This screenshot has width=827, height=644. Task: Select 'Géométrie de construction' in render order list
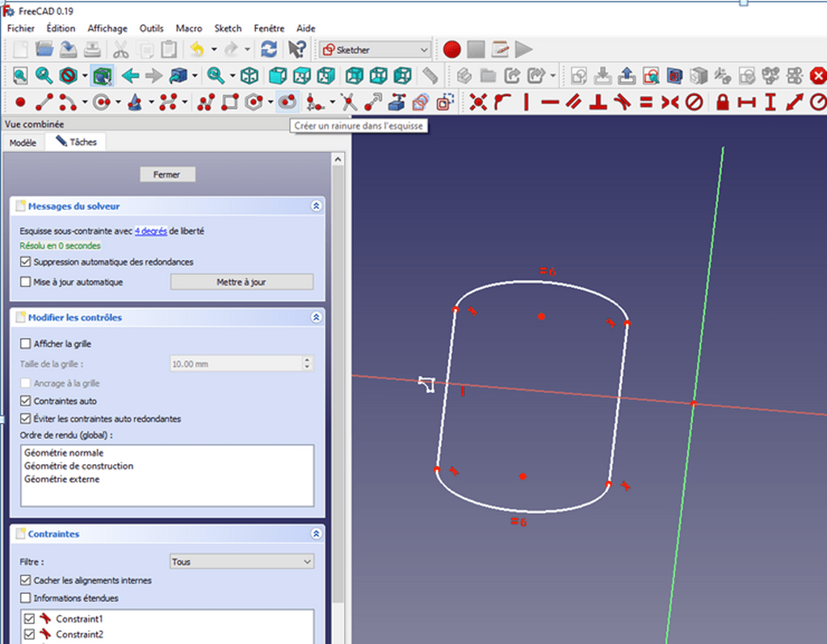[x=79, y=466]
